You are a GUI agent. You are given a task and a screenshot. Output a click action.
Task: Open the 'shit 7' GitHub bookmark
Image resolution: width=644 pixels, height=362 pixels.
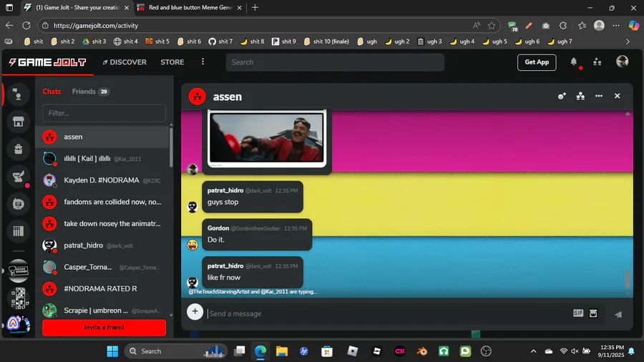pyautogui.click(x=220, y=41)
